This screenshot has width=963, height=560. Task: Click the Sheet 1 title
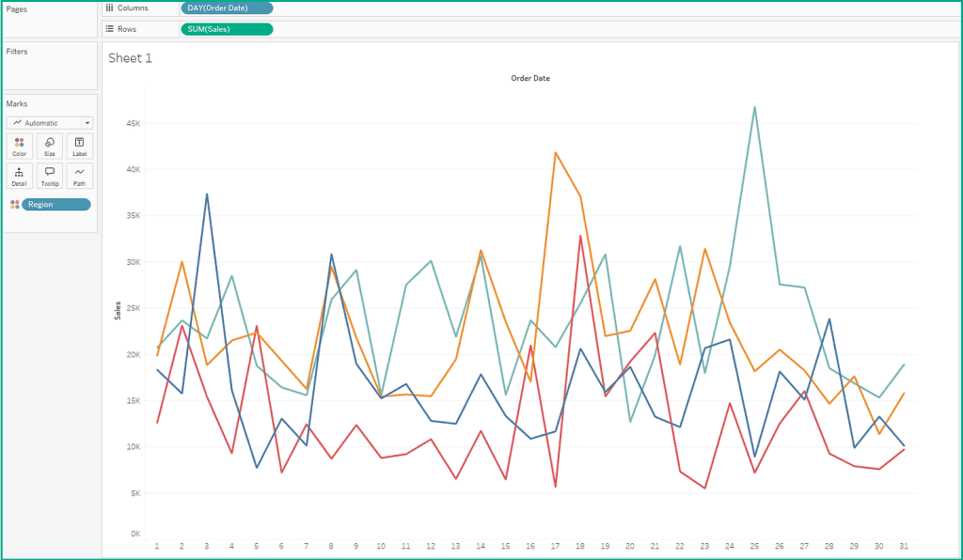130,58
